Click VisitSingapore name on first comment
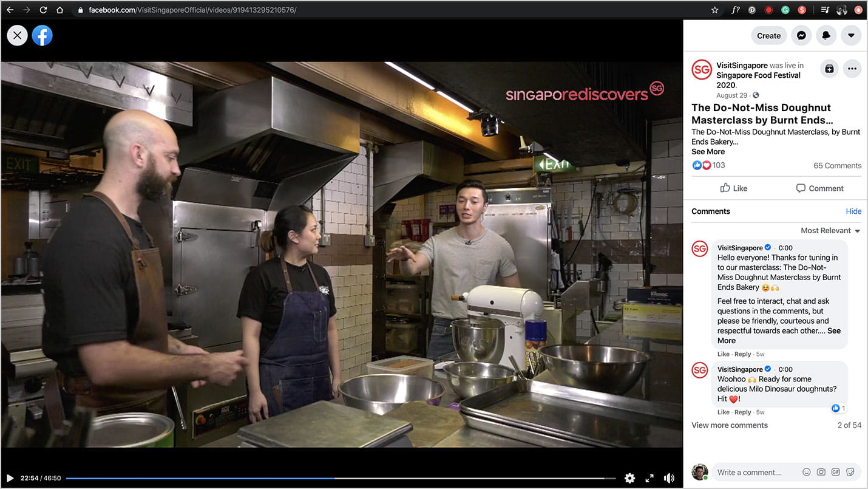 tap(740, 248)
